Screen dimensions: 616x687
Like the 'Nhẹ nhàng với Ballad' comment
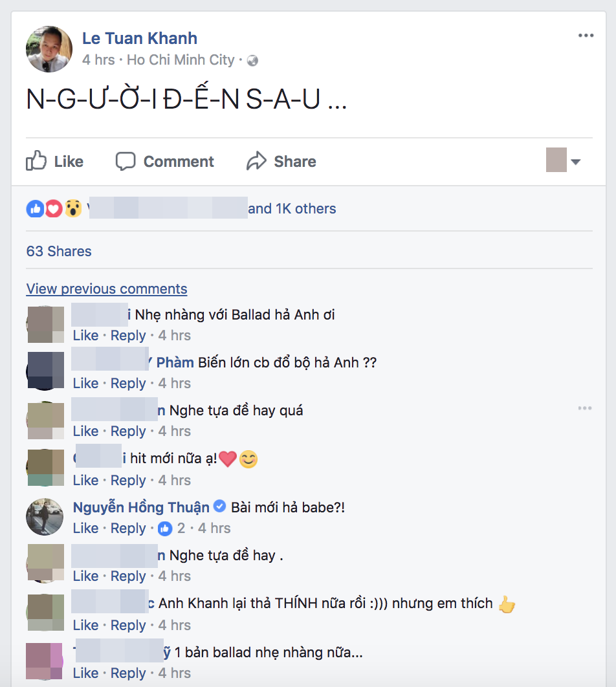pos(85,336)
